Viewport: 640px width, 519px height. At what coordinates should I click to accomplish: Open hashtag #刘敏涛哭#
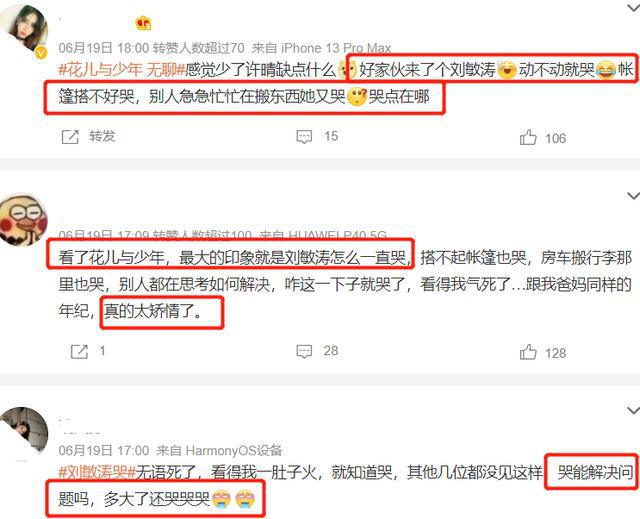pos(97,472)
